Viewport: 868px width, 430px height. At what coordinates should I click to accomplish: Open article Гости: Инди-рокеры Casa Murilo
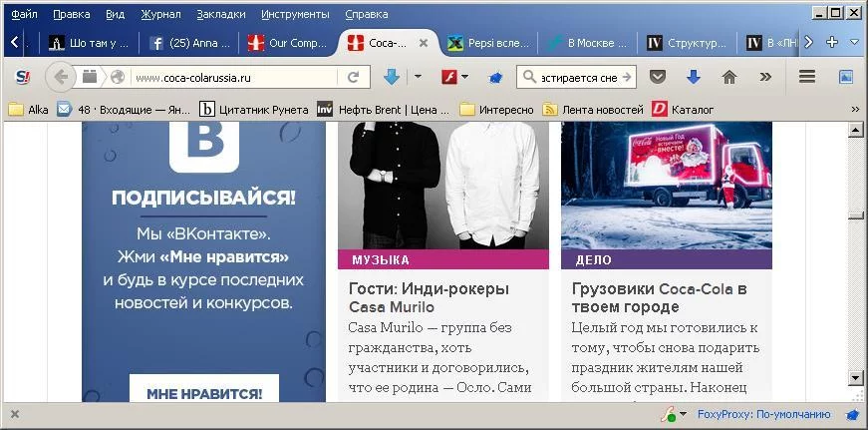point(430,297)
